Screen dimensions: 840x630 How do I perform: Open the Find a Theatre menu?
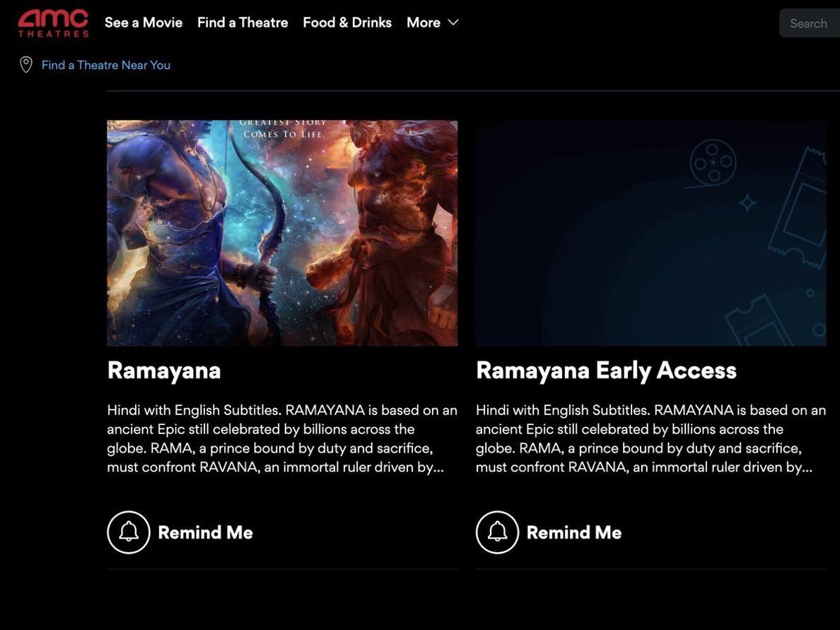tap(243, 23)
